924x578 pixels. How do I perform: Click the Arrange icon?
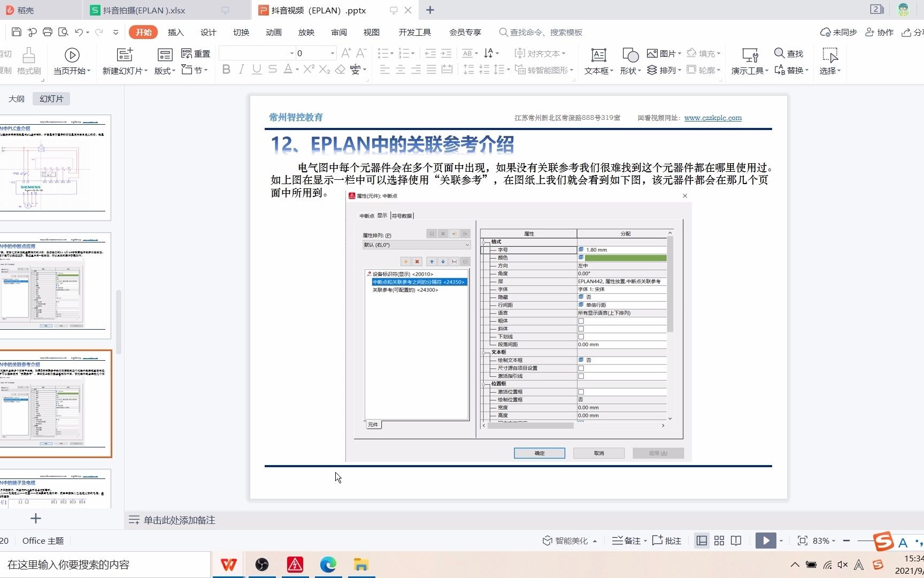(652, 70)
